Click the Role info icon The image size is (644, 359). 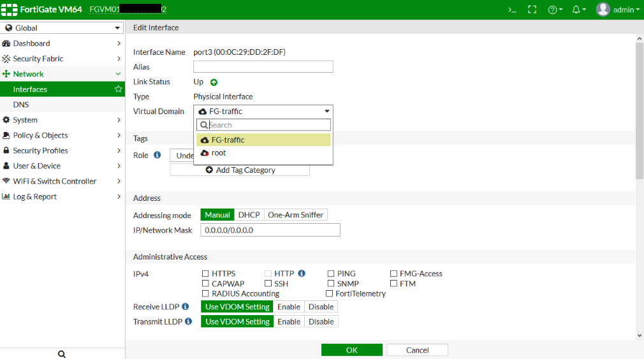[x=157, y=155]
